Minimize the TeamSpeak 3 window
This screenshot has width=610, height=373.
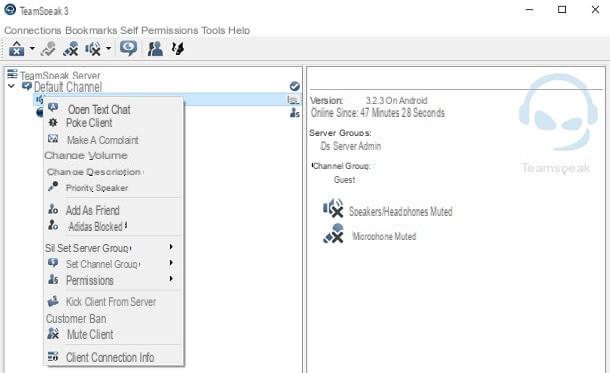[529, 9]
